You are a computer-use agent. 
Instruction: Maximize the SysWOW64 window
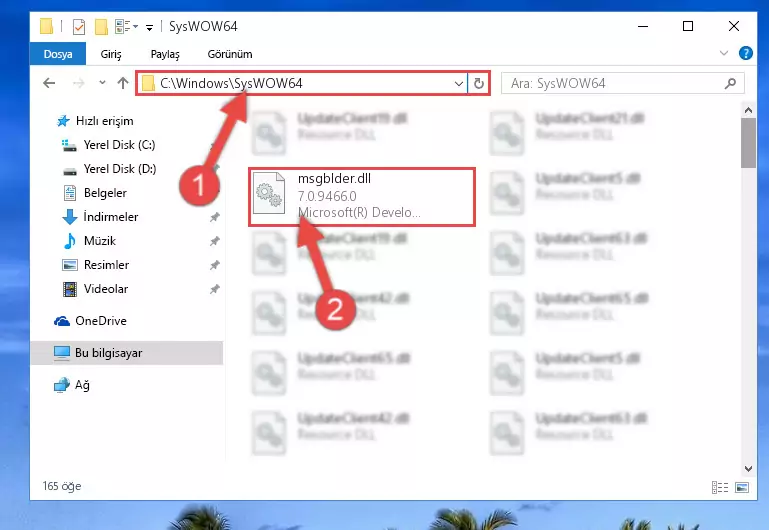point(688,26)
